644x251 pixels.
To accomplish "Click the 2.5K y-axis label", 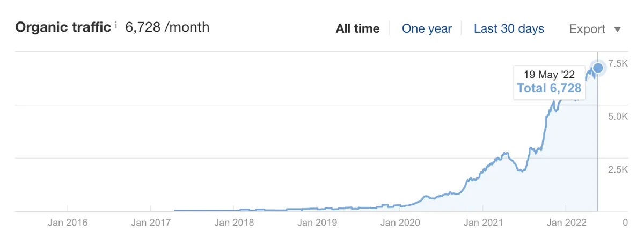I will [x=618, y=170].
